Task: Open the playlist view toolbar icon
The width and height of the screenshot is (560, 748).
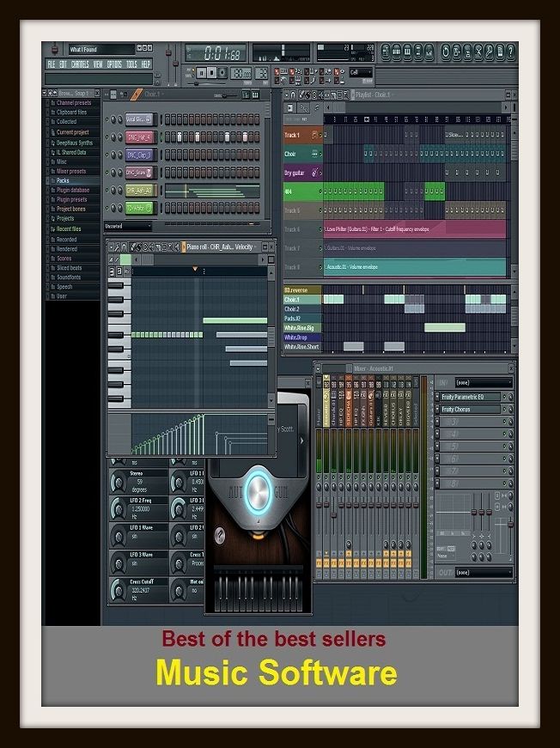Action: (x=386, y=52)
